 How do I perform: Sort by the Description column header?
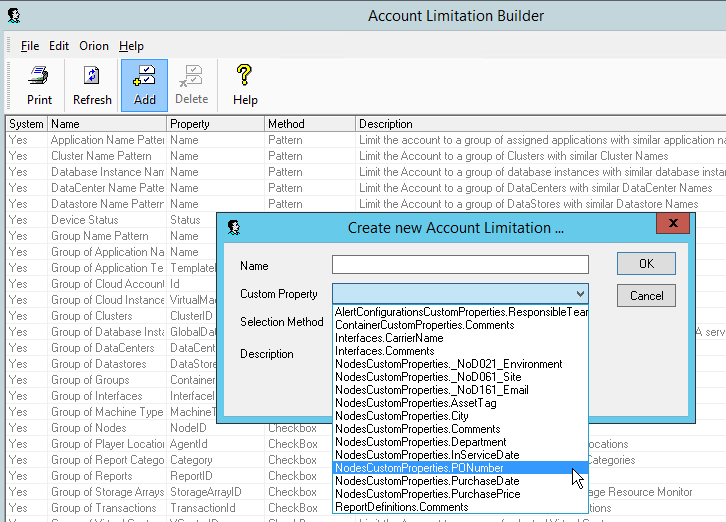coord(541,124)
